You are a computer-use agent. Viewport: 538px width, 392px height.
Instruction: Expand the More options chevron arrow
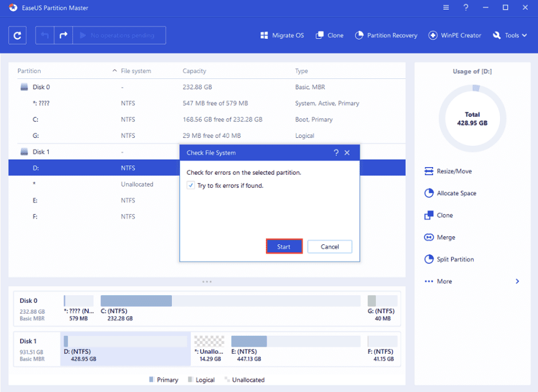517,282
